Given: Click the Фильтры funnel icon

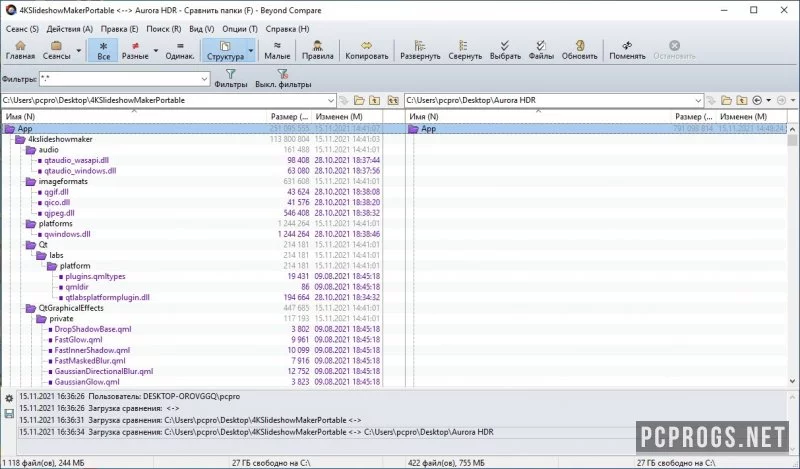Looking at the screenshot, I should point(231,75).
